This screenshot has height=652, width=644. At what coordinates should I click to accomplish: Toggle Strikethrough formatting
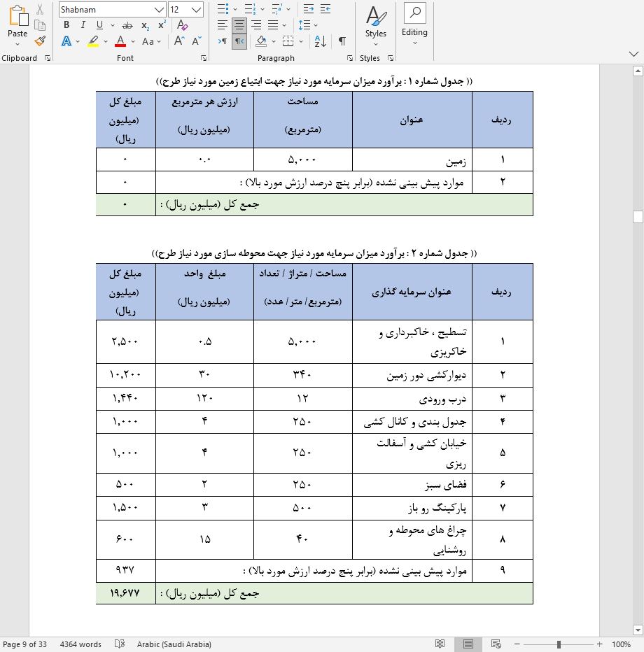coord(127,25)
